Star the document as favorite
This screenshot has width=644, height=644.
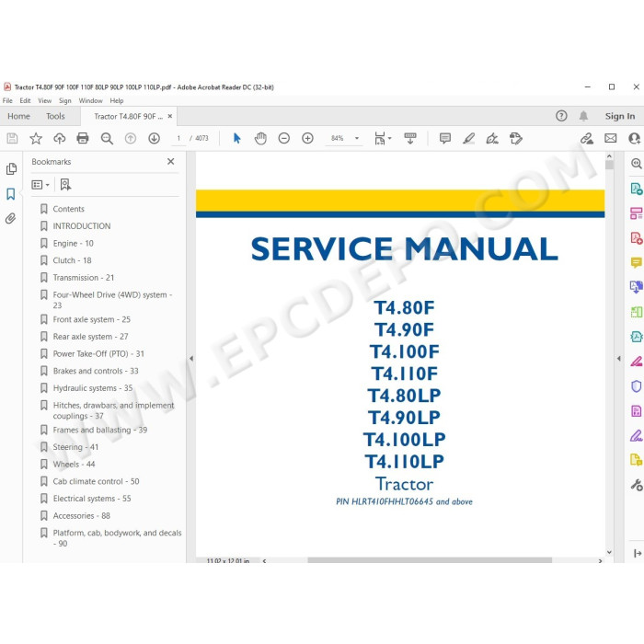(36, 138)
